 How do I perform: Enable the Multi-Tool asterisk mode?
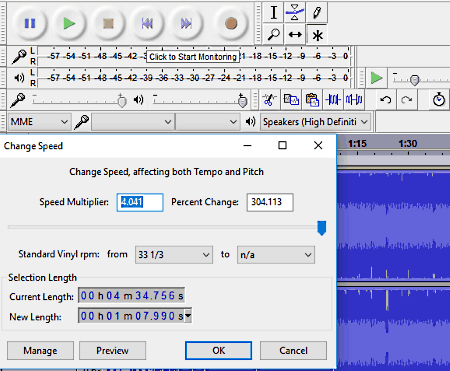[317, 34]
